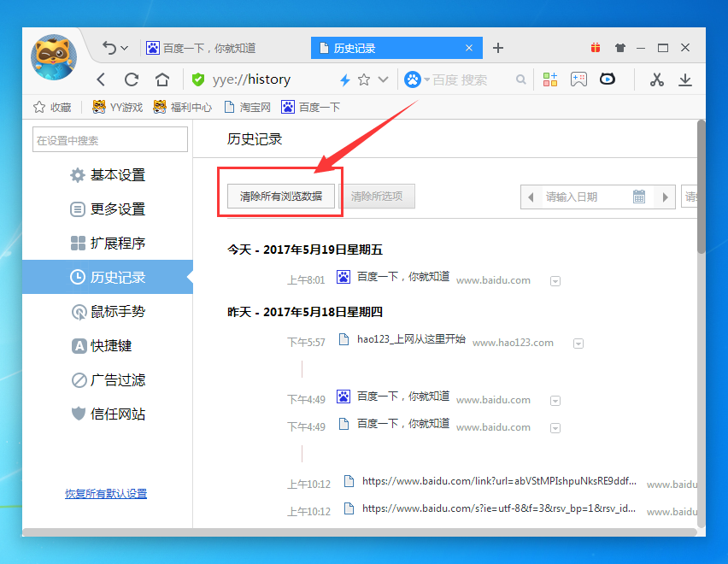Click the home icon

click(x=161, y=79)
